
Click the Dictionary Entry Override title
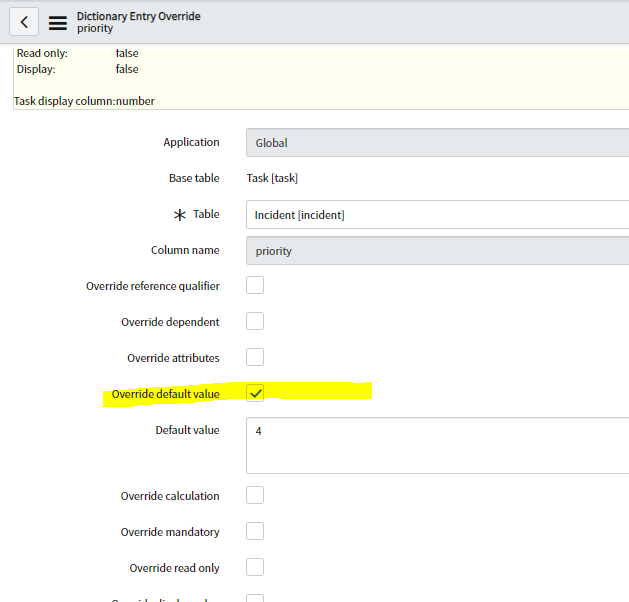click(138, 16)
